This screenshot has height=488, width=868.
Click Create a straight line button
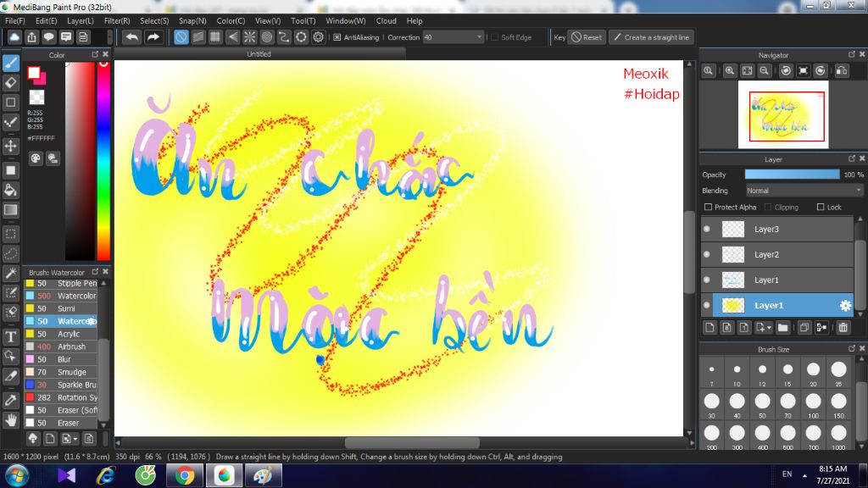point(652,37)
